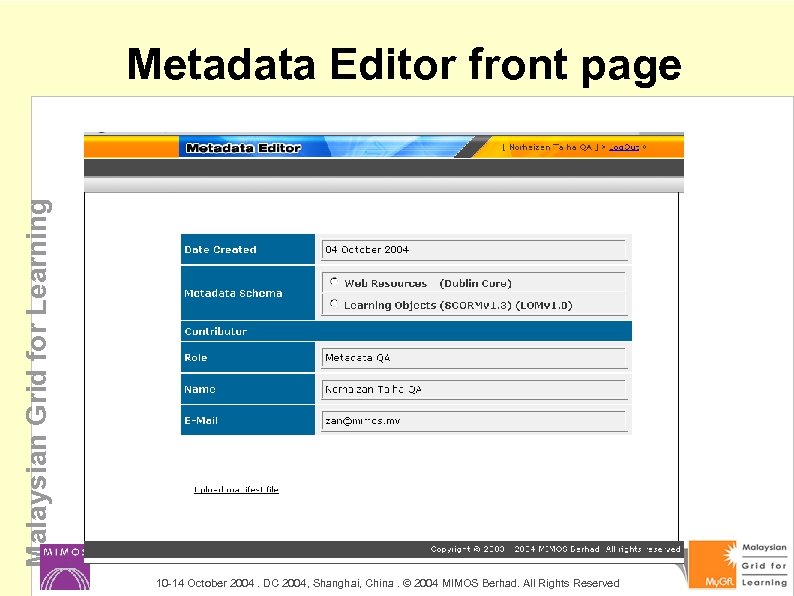Click the E-Mail label
The height and width of the screenshot is (596, 794).
pos(201,420)
